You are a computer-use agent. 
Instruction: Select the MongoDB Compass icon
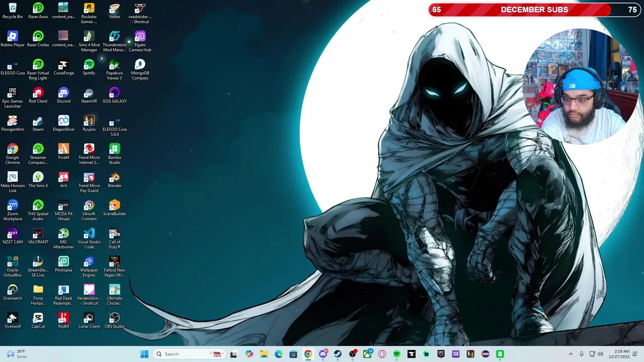point(140,70)
